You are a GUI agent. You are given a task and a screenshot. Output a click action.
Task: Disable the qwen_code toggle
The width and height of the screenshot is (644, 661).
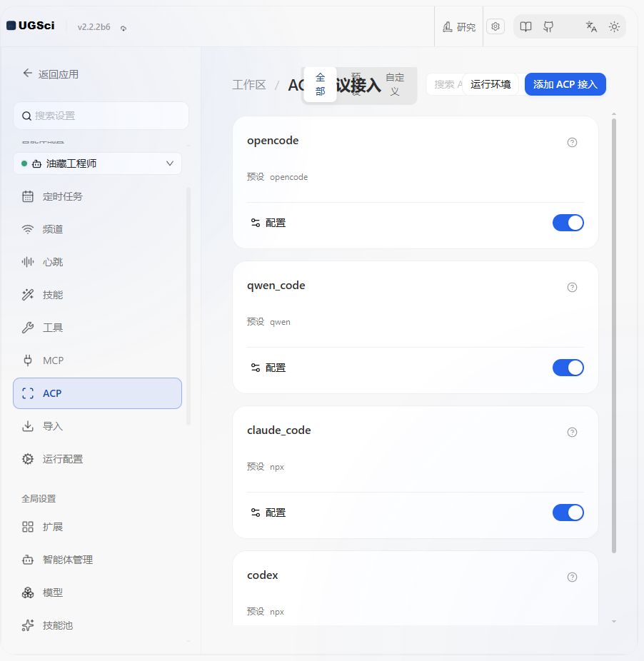(568, 368)
